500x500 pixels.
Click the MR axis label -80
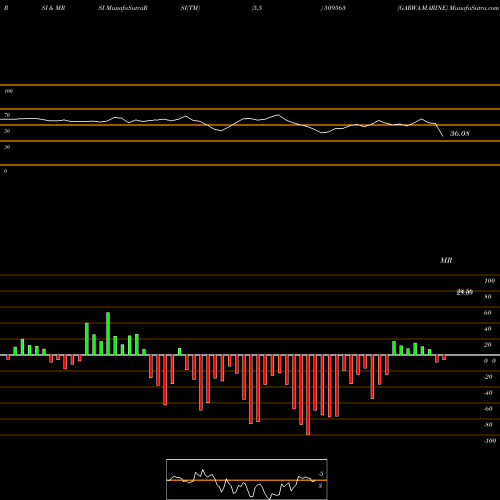coord(488,425)
